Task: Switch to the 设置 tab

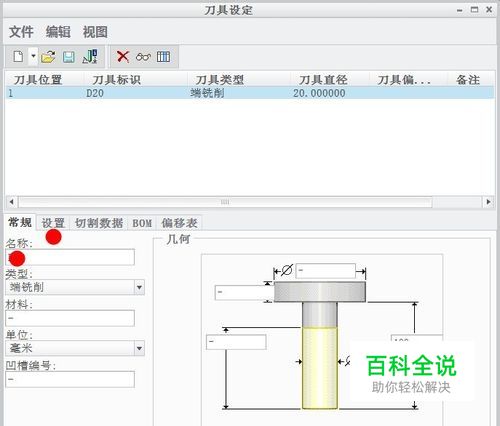Action: point(53,223)
